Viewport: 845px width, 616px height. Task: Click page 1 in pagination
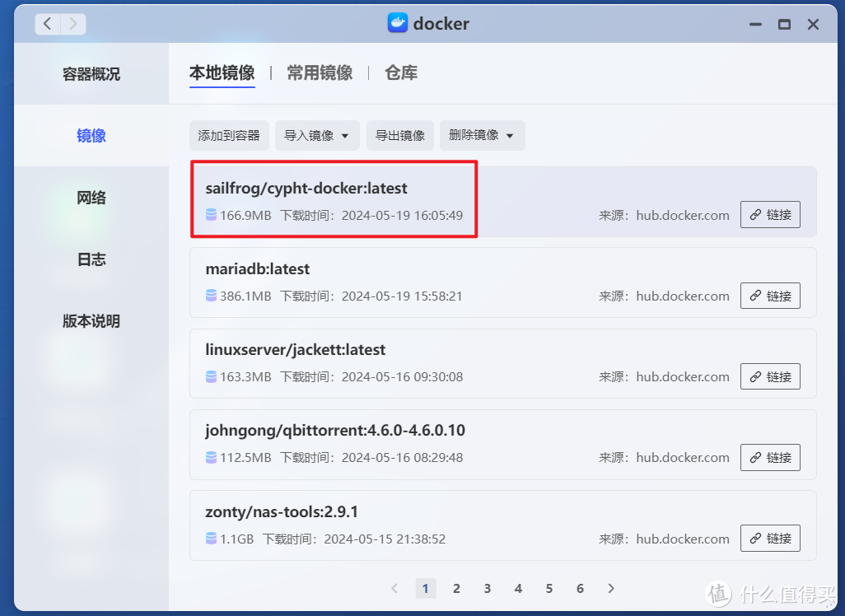point(426,588)
